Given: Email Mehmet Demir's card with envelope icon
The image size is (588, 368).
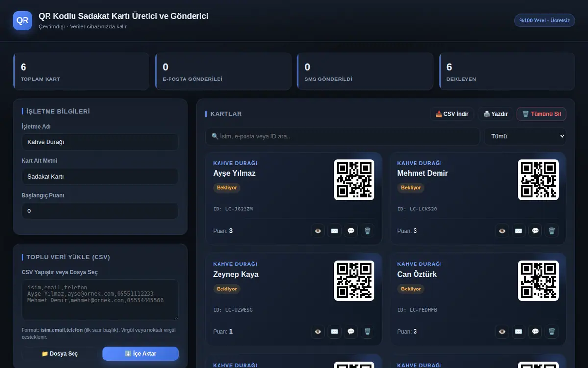Looking at the screenshot, I should coord(519,231).
